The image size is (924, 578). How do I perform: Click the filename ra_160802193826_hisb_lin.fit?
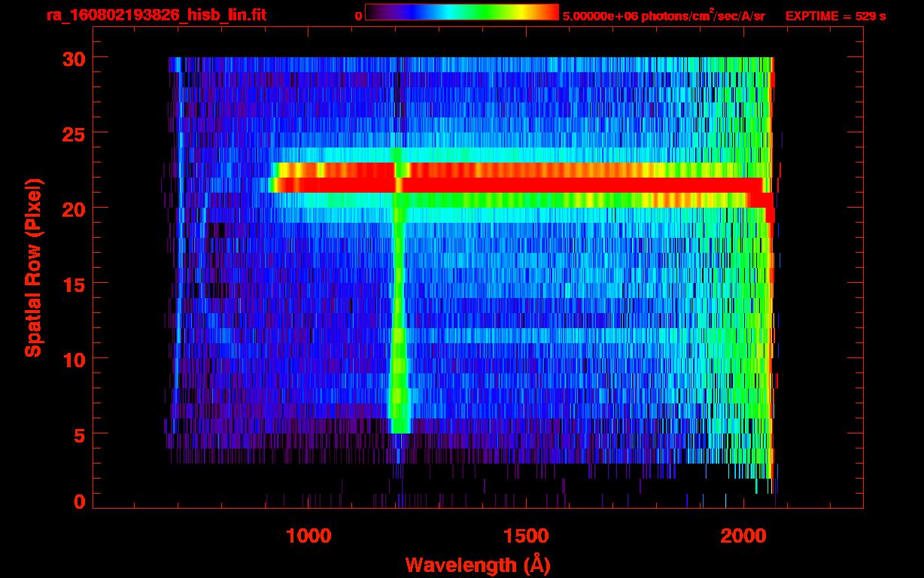pyautogui.click(x=155, y=14)
